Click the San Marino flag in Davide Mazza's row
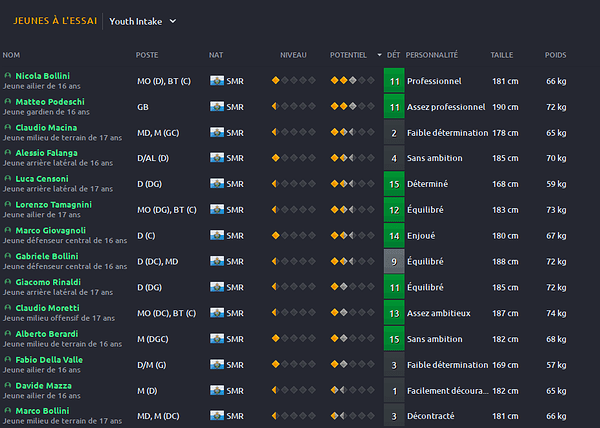 point(217,391)
